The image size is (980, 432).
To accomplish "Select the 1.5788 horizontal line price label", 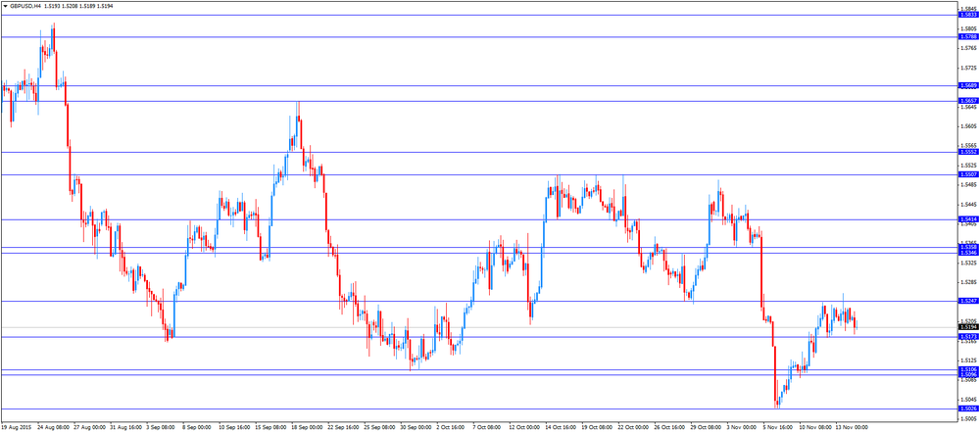I will click(x=967, y=37).
